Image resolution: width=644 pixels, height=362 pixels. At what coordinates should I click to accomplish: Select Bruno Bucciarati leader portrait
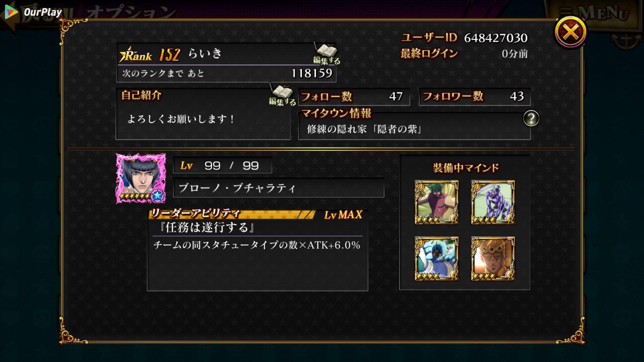pyautogui.click(x=141, y=178)
